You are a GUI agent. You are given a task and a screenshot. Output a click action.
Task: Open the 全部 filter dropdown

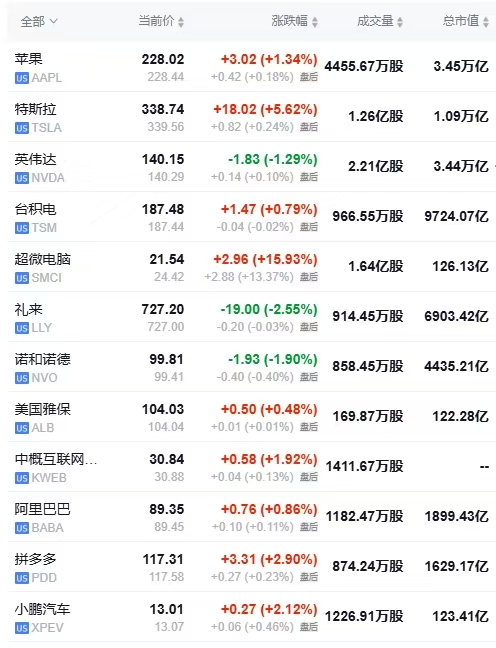39,21
